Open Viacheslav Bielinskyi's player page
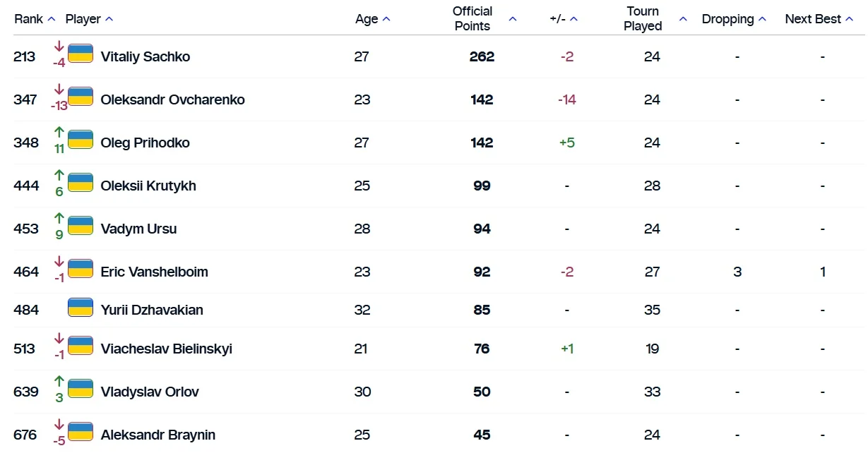Viewport: 868px width, 453px height. [x=166, y=349]
